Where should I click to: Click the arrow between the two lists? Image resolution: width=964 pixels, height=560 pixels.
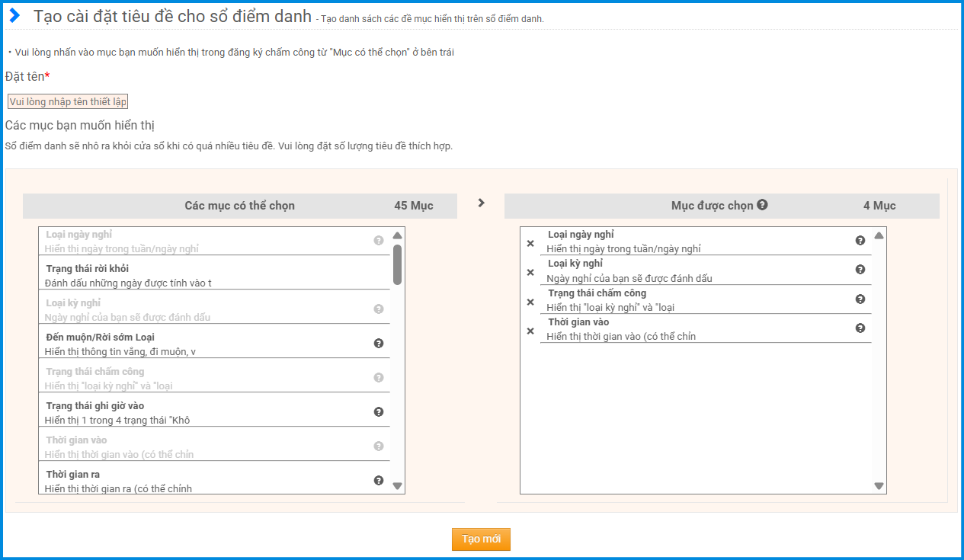pos(481,203)
